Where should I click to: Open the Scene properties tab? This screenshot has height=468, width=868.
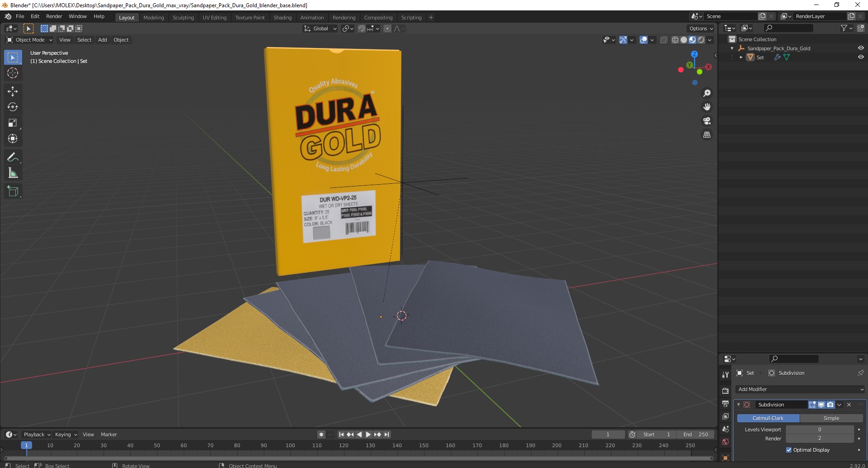pos(725,429)
